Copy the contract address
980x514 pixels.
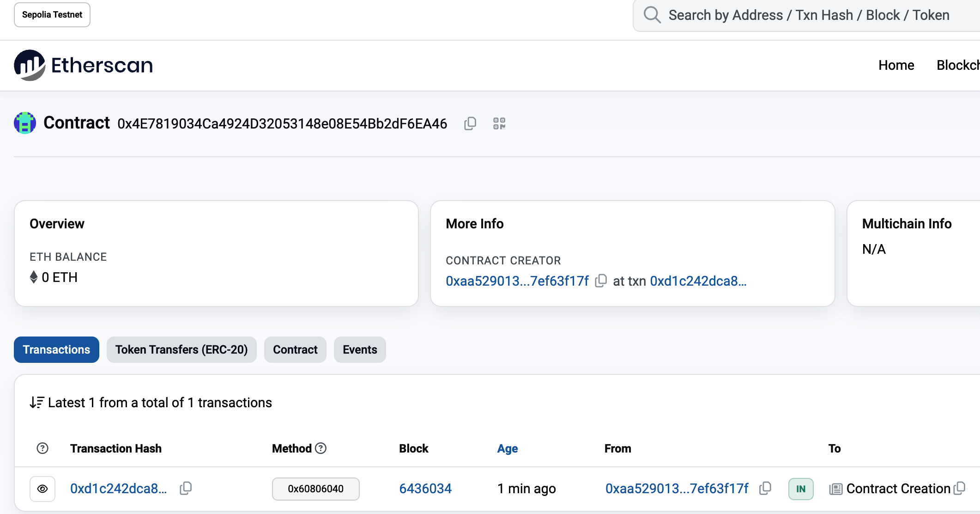tap(470, 123)
